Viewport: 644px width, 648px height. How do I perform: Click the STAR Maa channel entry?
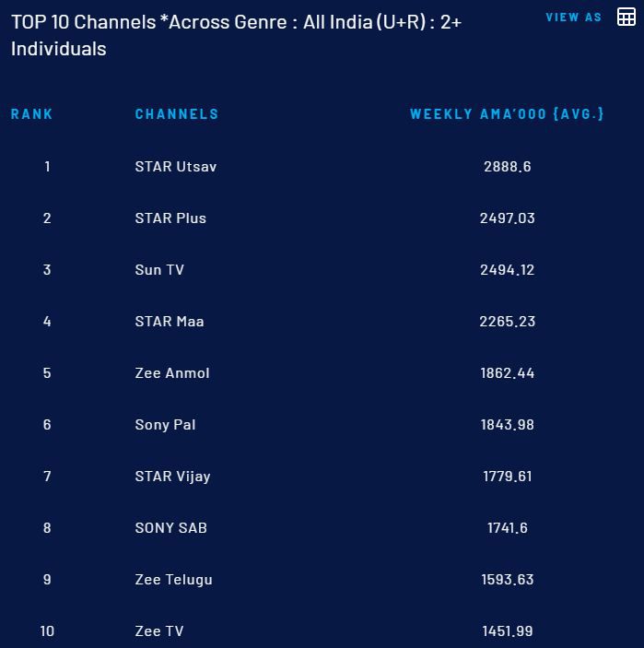[x=170, y=322]
